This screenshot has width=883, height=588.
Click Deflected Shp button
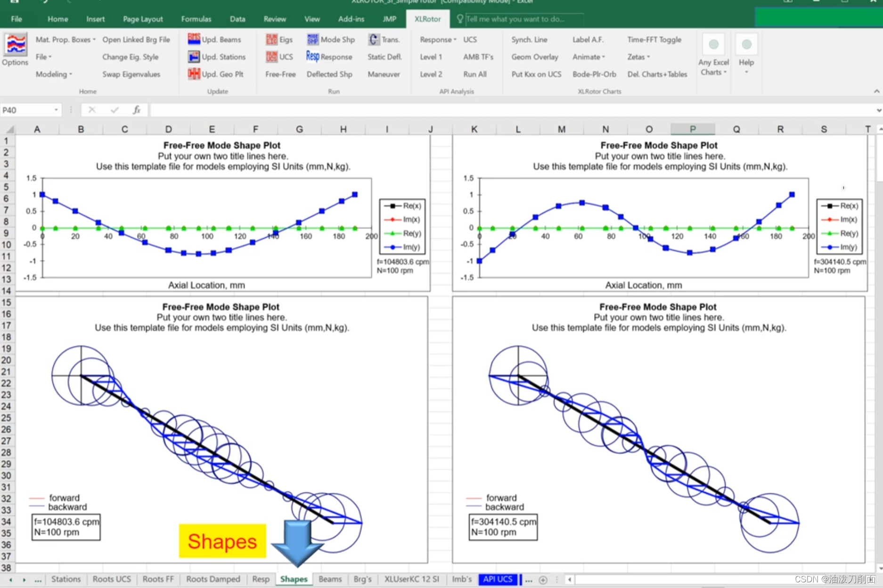pyautogui.click(x=329, y=74)
